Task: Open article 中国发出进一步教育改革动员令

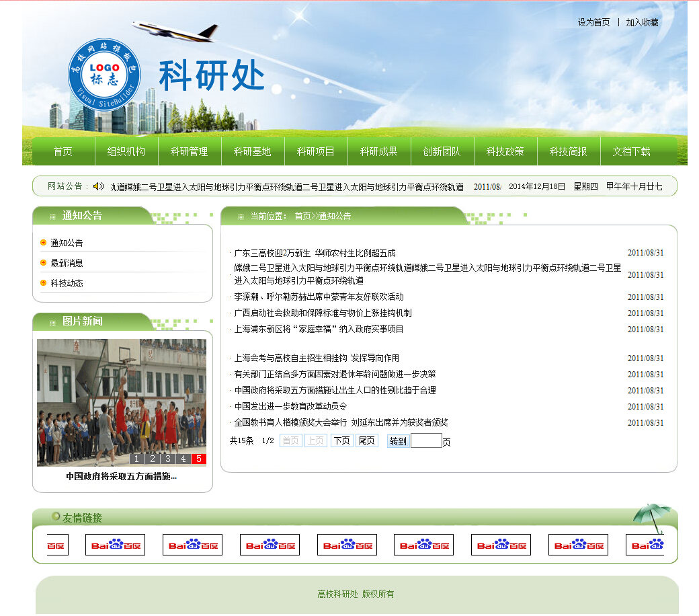Action: point(290,406)
